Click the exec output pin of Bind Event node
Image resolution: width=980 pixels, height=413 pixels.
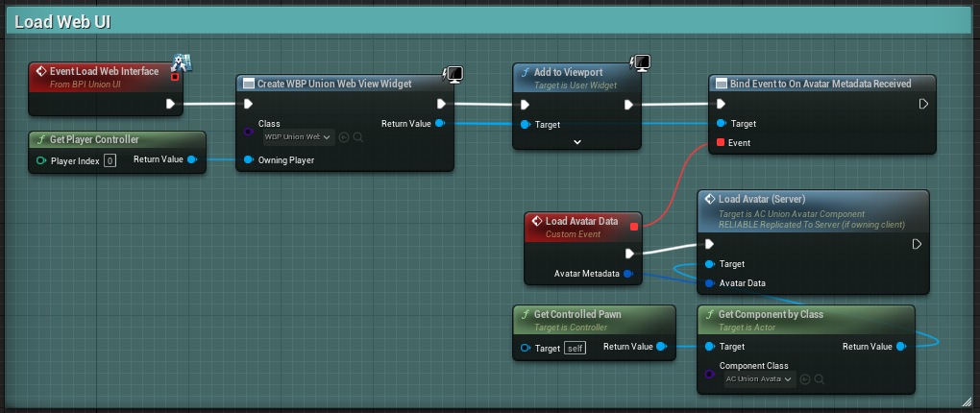coord(923,104)
